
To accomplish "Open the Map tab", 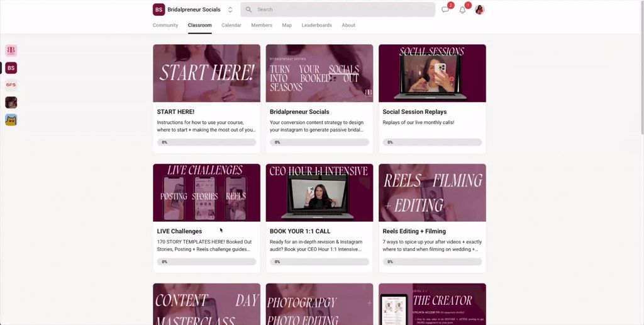I will click(x=287, y=25).
